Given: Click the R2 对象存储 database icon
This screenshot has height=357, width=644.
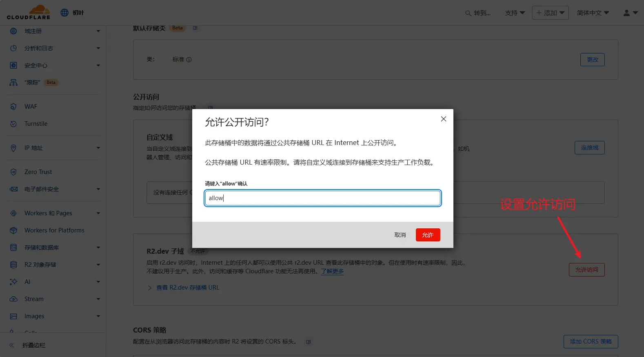Looking at the screenshot, I should point(13,265).
